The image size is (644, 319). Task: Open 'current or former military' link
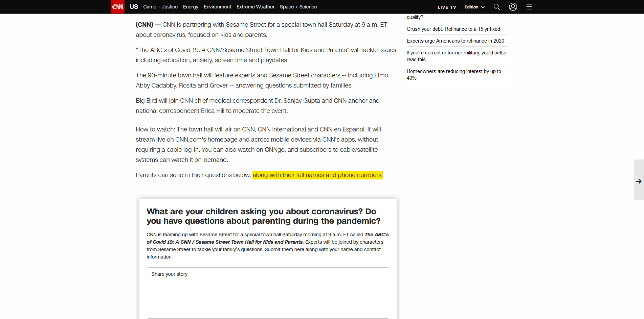pyautogui.click(x=457, y=56)
